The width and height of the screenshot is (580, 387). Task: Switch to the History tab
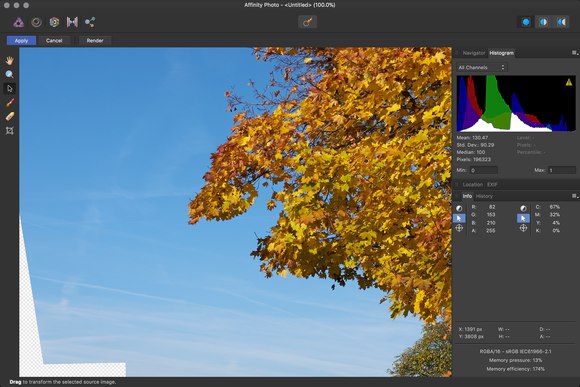tap(484, 196)
